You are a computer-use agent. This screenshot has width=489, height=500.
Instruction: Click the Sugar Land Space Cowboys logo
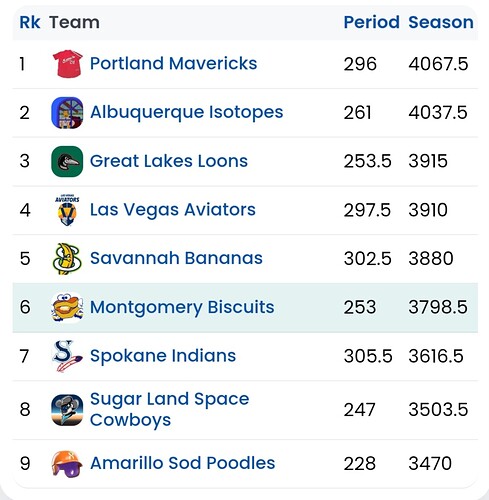click(67, 410)
